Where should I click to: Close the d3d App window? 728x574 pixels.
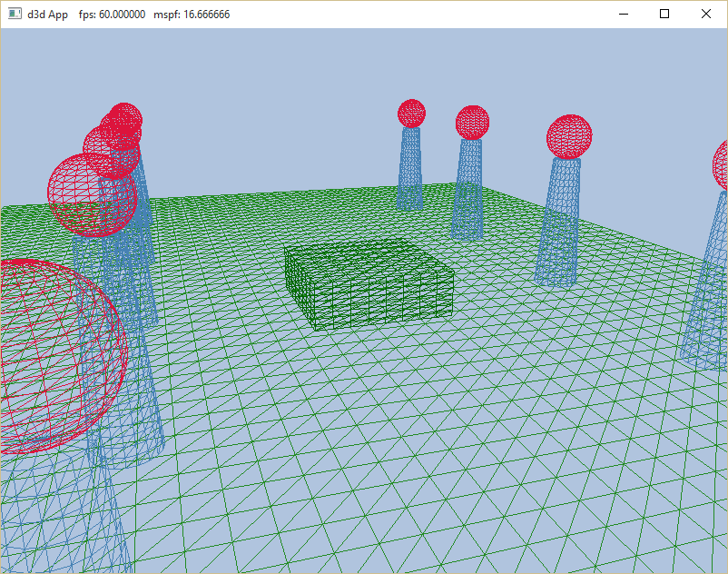706,15
